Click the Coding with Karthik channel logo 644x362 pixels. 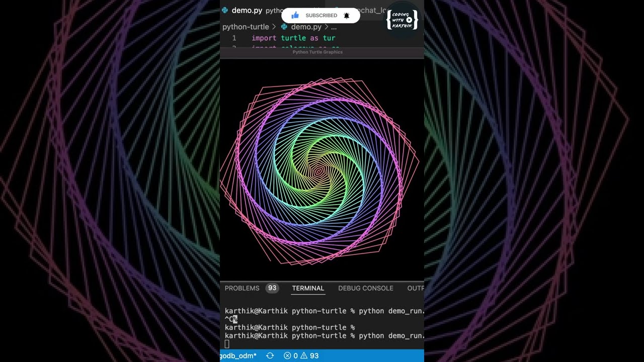click(x=402, y=20)
